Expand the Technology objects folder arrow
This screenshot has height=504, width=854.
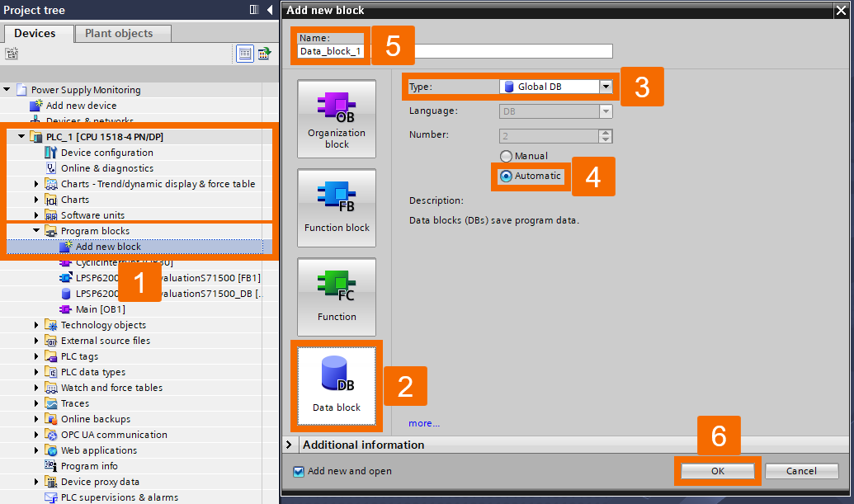pyautogui.click(x=36, y=325)
